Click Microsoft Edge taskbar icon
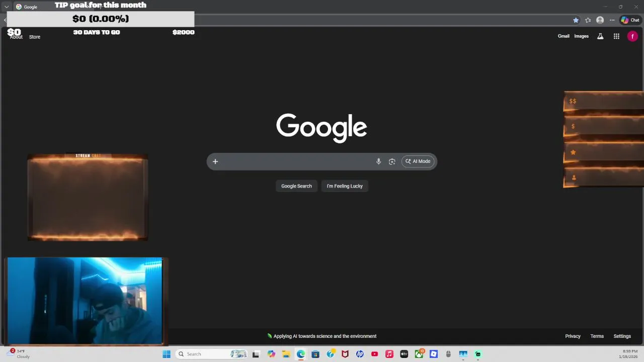The image size is (644, 362). (301, 354)
